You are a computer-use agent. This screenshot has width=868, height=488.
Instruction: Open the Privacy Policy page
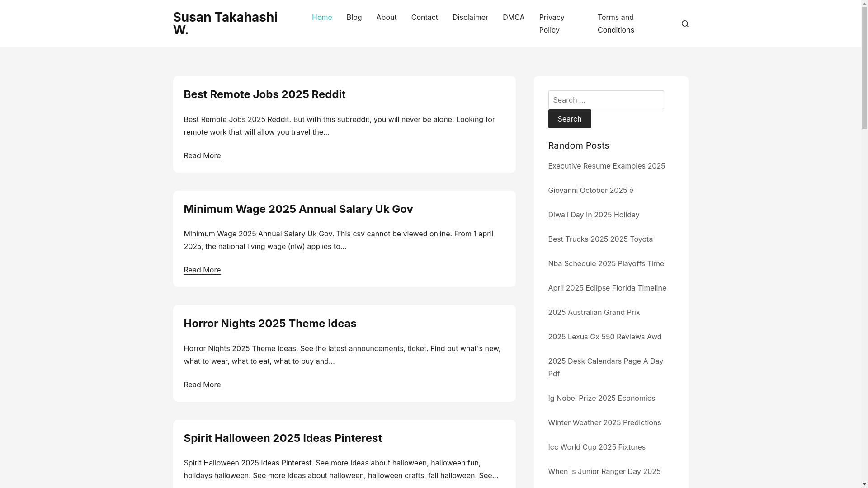(552, 23)
